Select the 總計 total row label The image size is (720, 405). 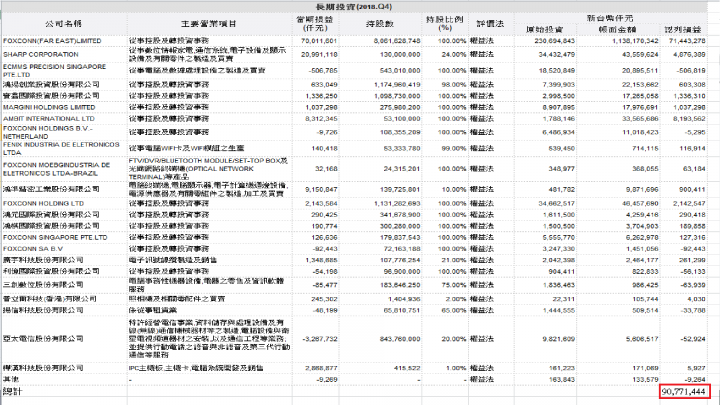click(x=12, y=392)
